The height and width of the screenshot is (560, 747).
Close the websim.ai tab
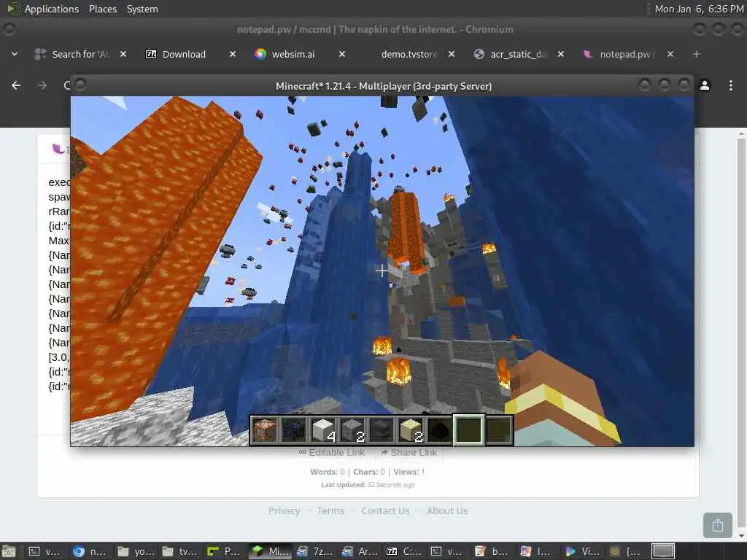point(342,54)
